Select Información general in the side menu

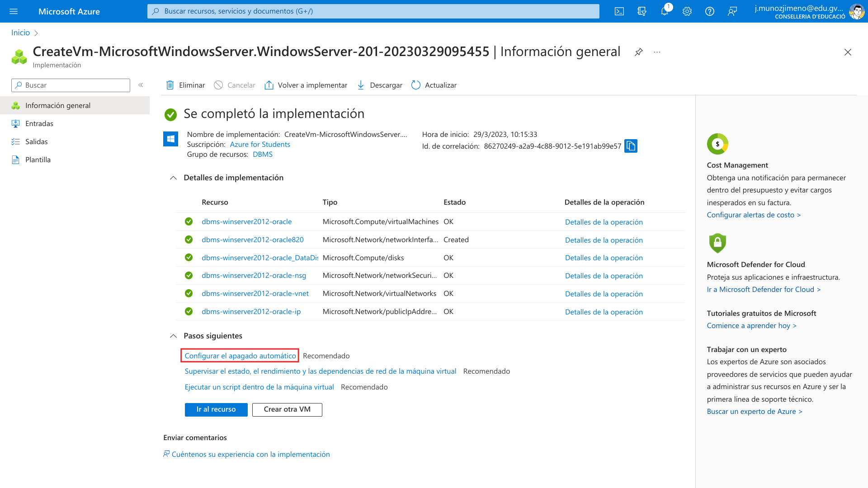click(75, 105)
